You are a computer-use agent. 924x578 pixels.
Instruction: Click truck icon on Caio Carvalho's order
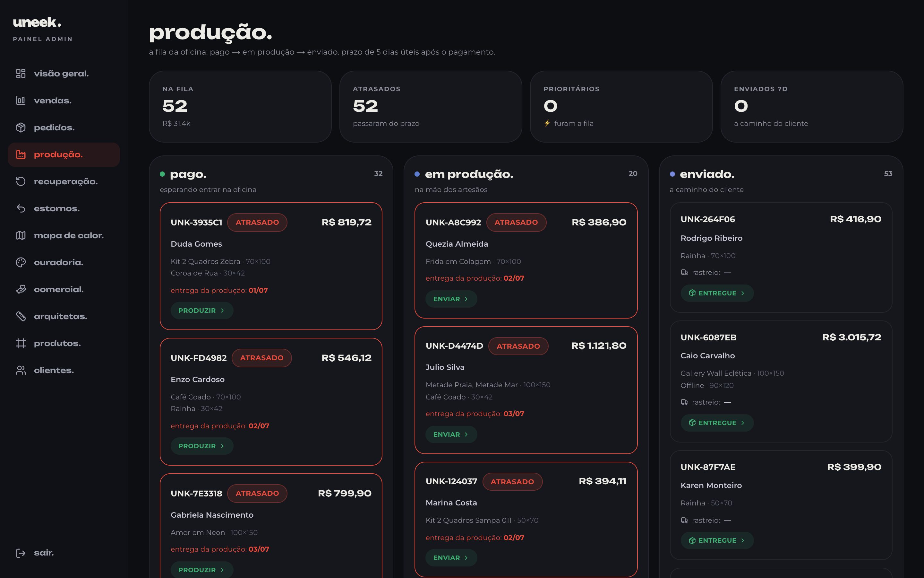click(x=684, y=402)
